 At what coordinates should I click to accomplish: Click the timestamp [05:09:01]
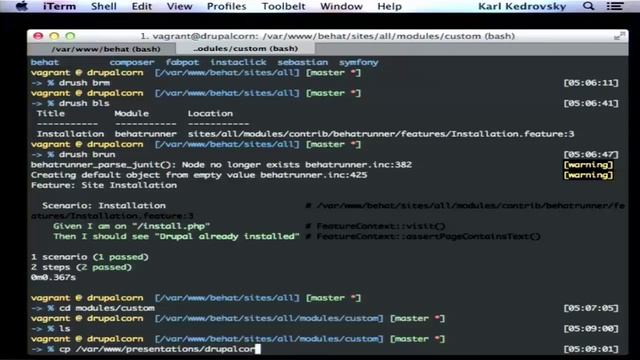[x=591, y=349]
